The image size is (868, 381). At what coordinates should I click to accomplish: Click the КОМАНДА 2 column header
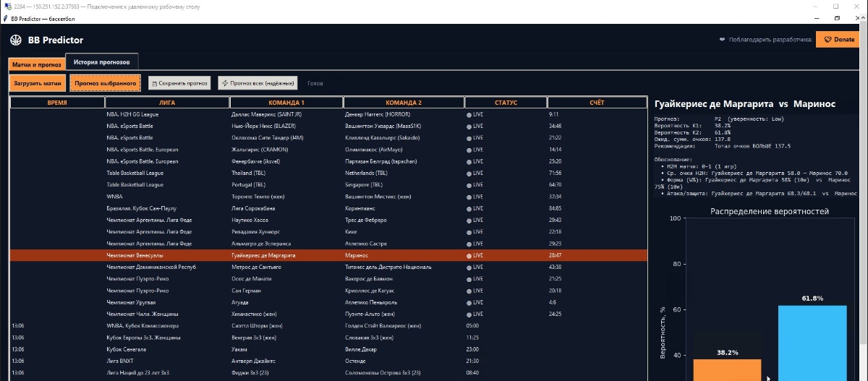point(404,103)
